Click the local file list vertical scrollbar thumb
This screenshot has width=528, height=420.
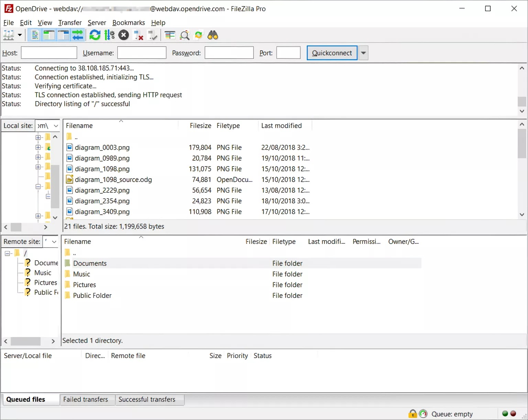[522, 144]
